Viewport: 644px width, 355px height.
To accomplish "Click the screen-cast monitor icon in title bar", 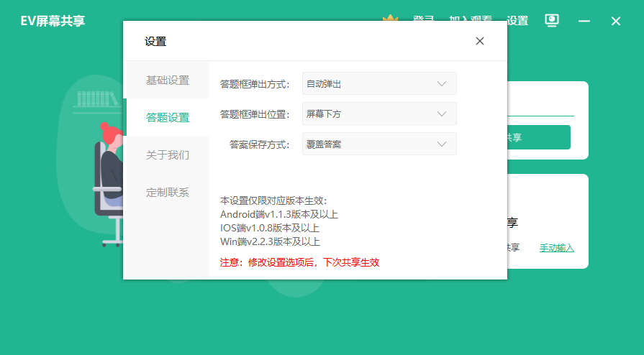I will (552, 20).
